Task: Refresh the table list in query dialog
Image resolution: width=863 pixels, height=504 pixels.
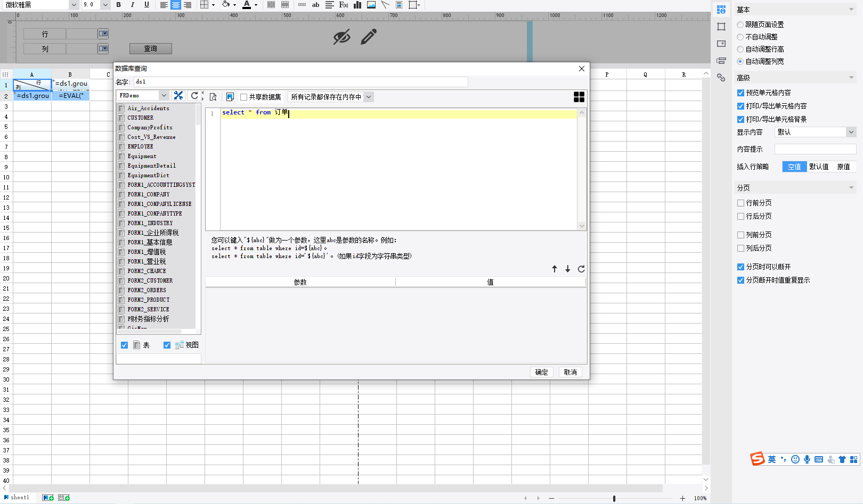Action: click(194, 96)
